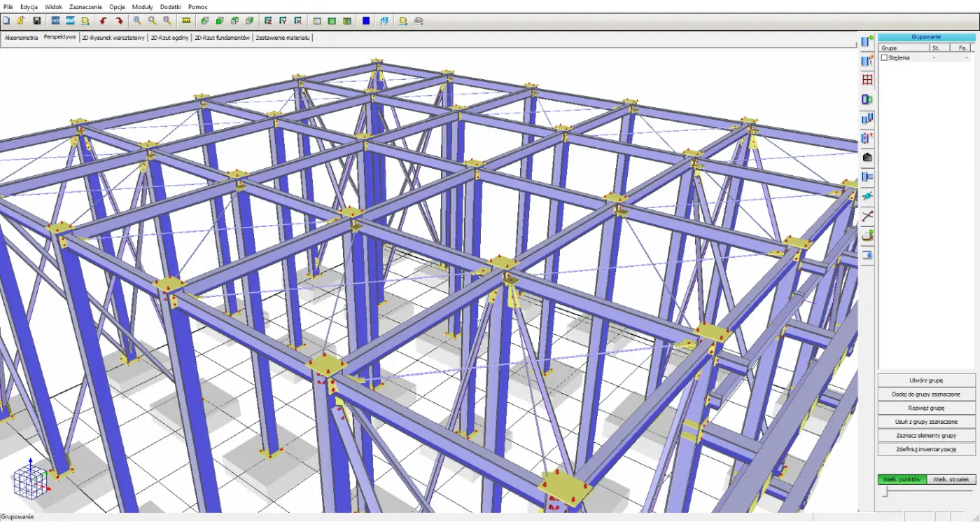The image size is (980, 522).
Task: Switch to the Wielk. strzałek toggle
Action: tap(951, 479)
